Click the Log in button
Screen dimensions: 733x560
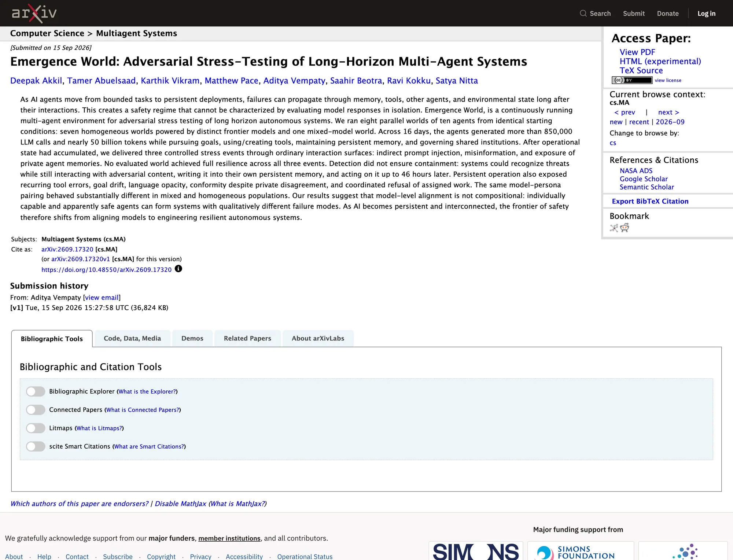[x=706, y=14]
